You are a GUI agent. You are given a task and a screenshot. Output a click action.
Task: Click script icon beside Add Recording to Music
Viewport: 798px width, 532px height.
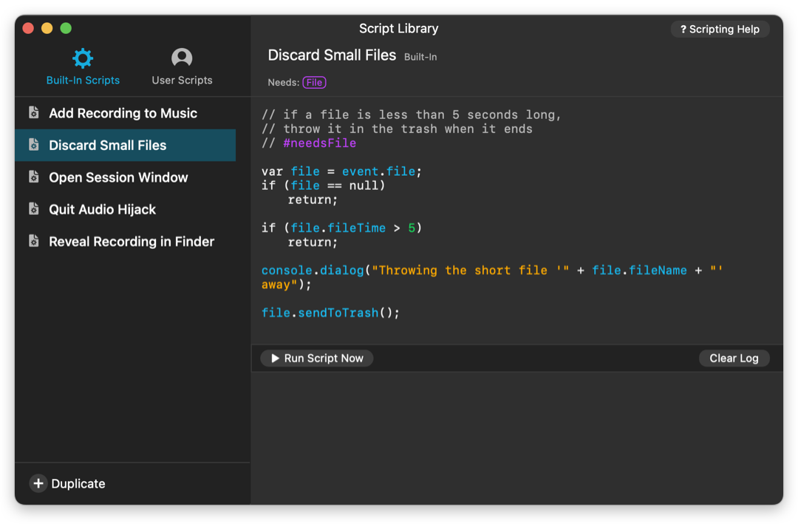(x=33, y=112)
